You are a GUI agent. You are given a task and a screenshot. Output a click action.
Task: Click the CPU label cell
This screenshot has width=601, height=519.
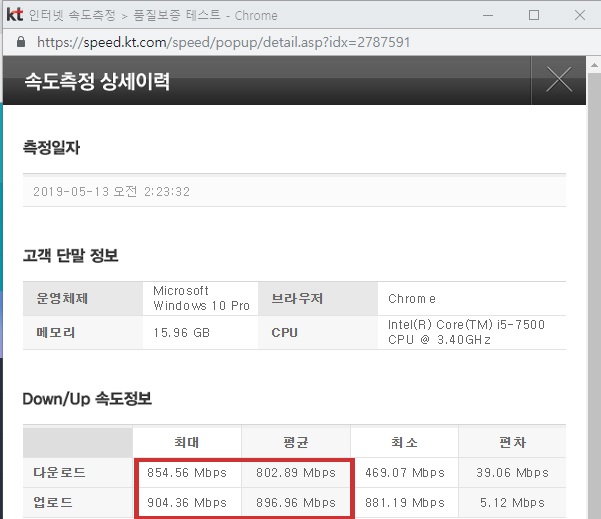(x=318, y=332)
